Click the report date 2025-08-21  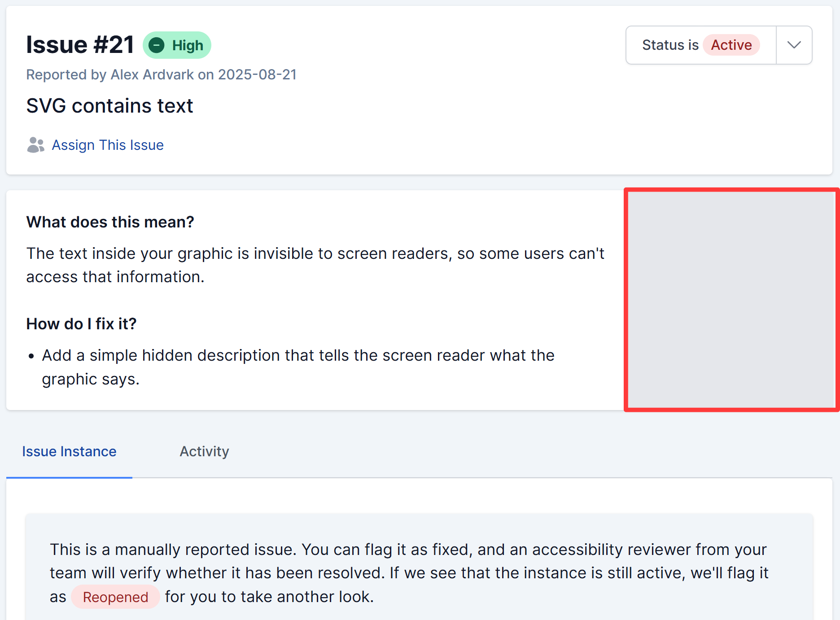[x=257, y=74]
